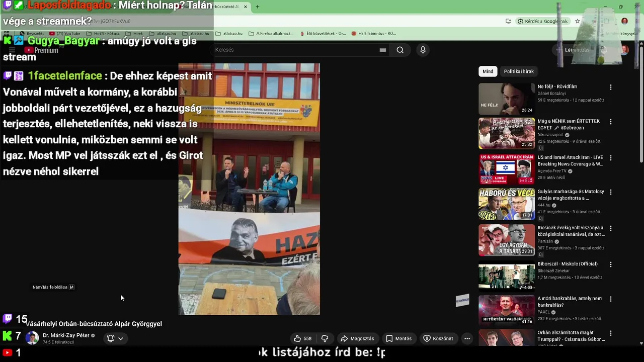644x362 pixels.
Task: Open 'US and Israel Attack Iran' live thumbnail
Action: (x=507, y=169)
